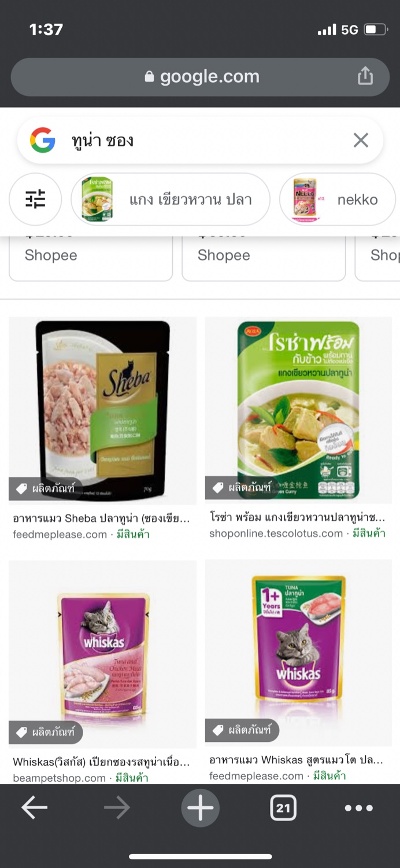The height and width of the screenshot is (868, 400).
Task: Clear the search query with X icon
Action: (361, 140)
